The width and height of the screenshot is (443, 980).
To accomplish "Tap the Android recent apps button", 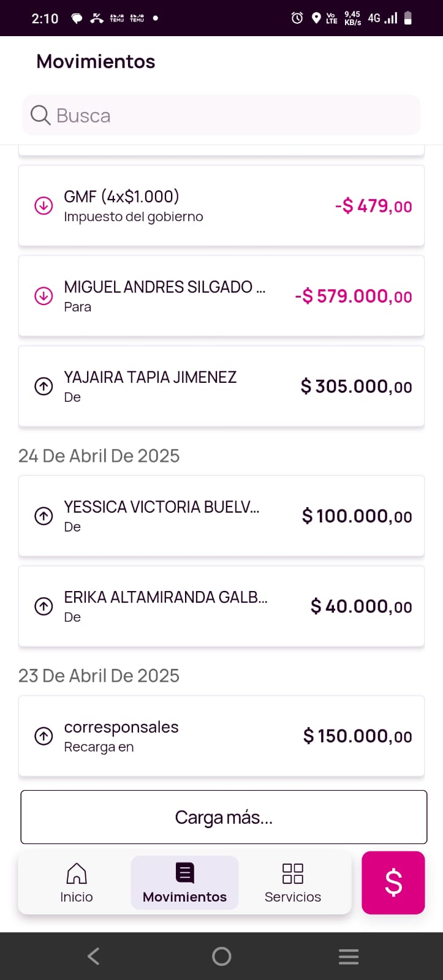I will pos(349,956).
